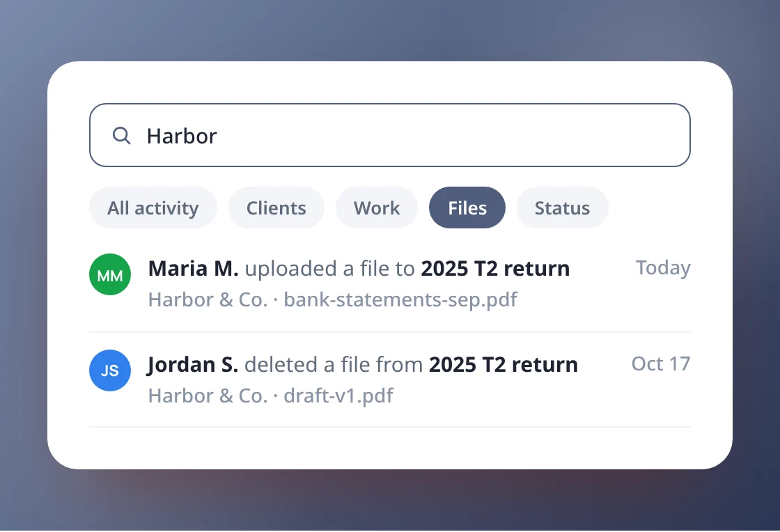Open 2025 T2 return in Maria's entry
Image resolution: width=780 pixels, height=532 pixels.
pos(495,269)
